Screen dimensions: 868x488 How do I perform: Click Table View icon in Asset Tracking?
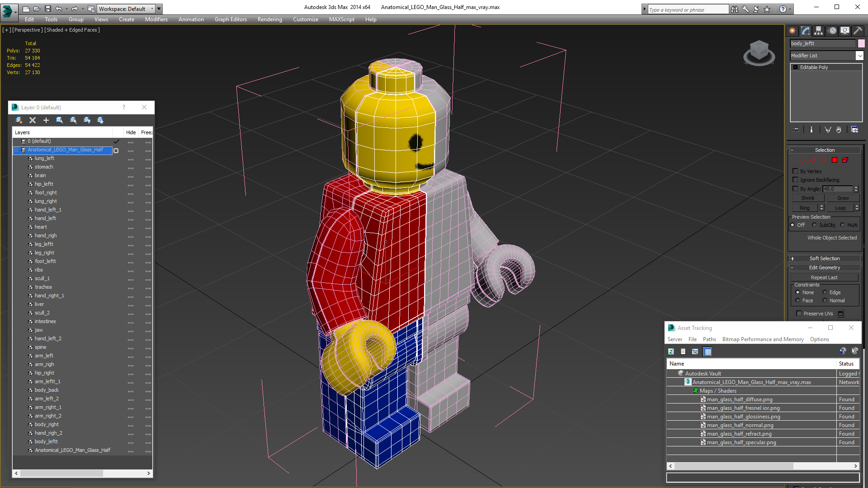pyautogui.click(x=708, y=352)
